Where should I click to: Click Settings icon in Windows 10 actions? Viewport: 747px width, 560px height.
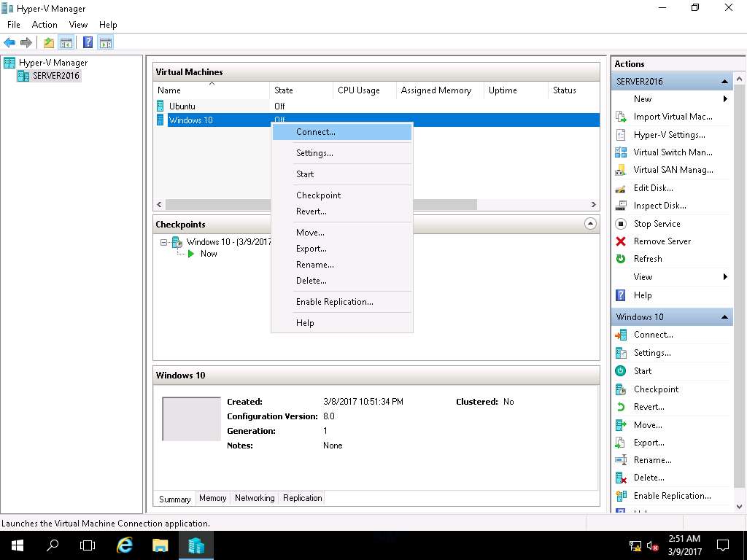coord(621,353)
